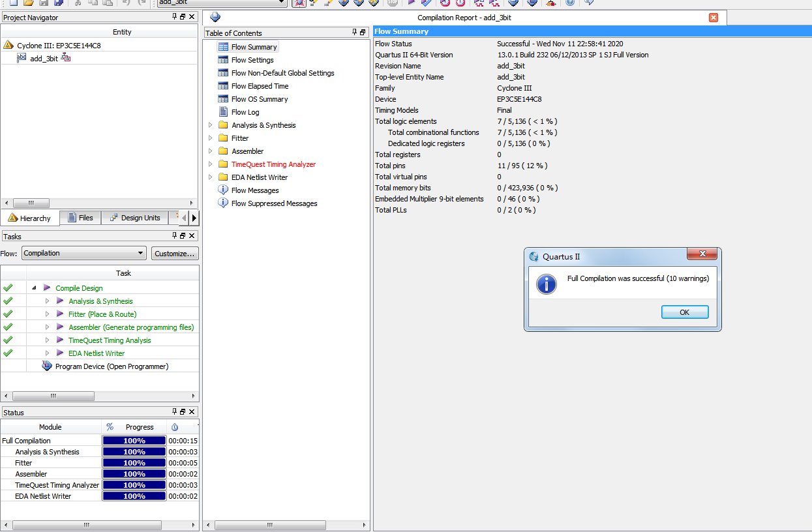Viewport: 812px width, 532px height.
Task: Click the Cyclone III device warning icon
Action: tap(8, 46)
